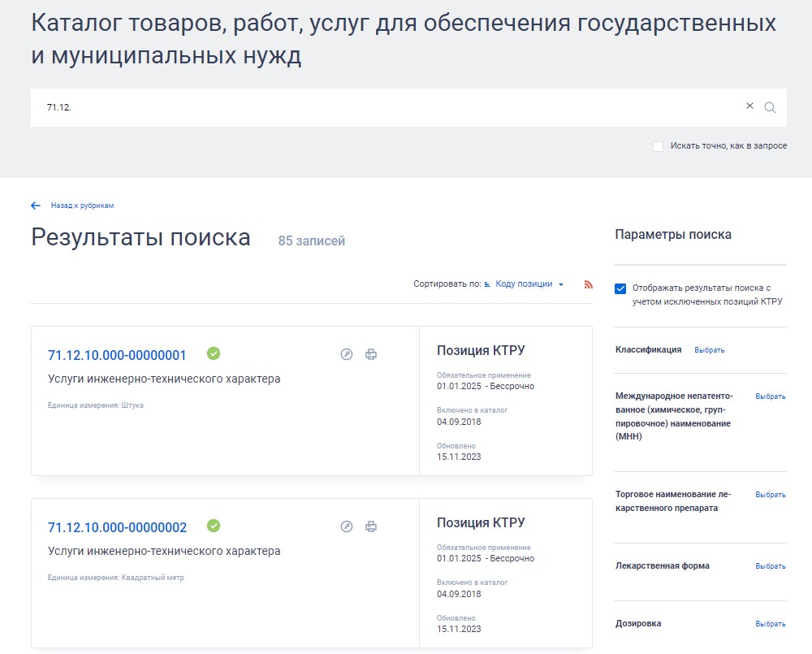
Task: Click the key icon beside first result printer
Action: point(347,353)
